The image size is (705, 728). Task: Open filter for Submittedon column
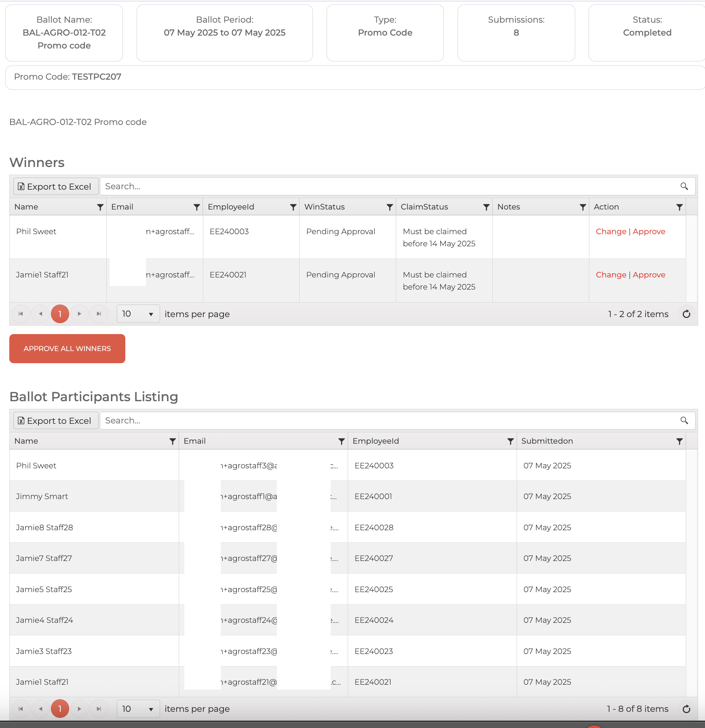(679, 441)
